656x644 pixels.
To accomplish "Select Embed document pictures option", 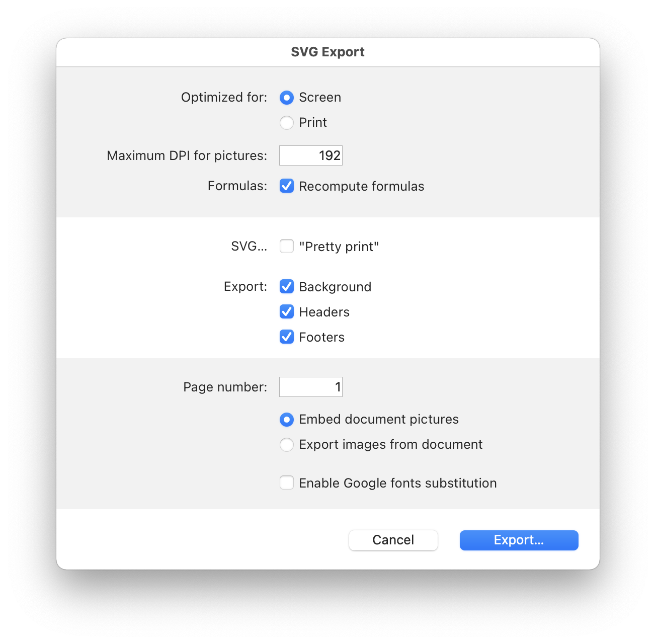I will (x=287, y=420).
